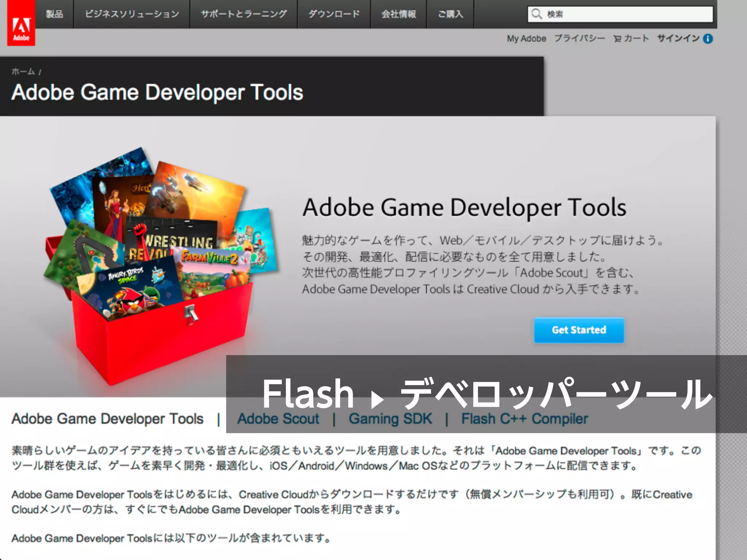Open the ダウンロード menu
The height and width of the screenshot is (560, 747).
coord(334,14)
